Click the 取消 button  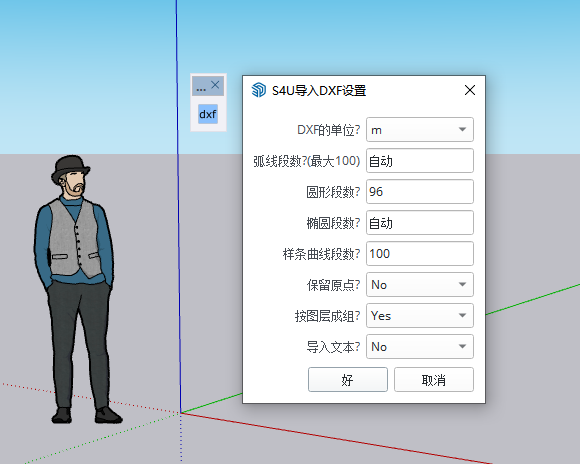click(x=434, y=380)
